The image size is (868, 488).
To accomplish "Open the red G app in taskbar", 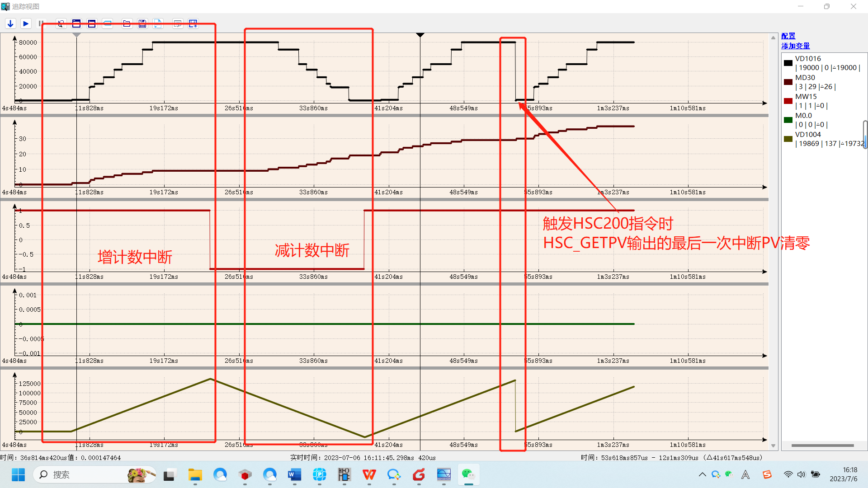I will 419,475.
